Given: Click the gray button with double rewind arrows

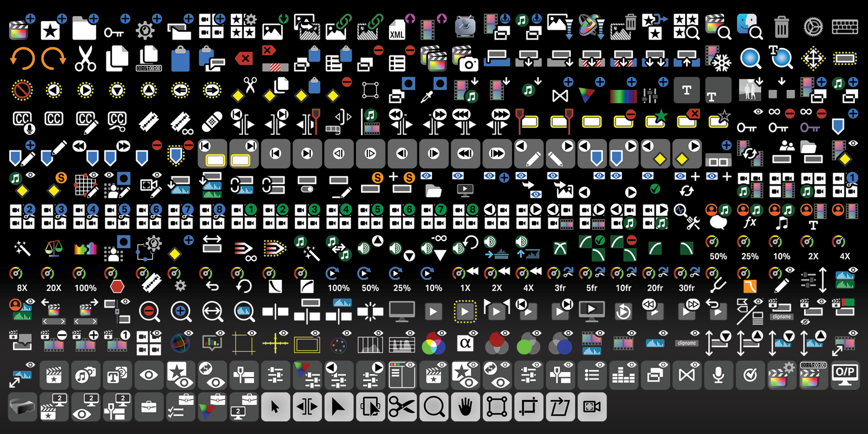Looking at the screenshot, I should pyautogui.click(x=466, y=154).
